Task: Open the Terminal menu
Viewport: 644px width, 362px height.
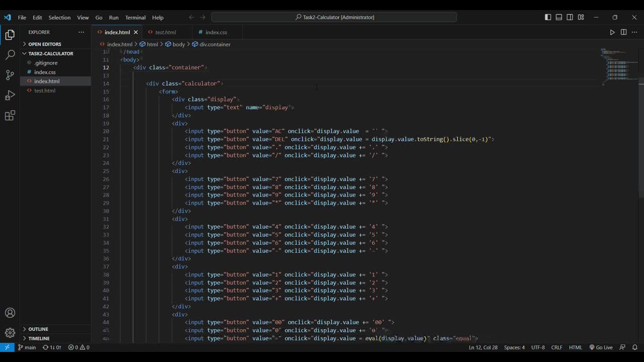Action: point(135,17)
